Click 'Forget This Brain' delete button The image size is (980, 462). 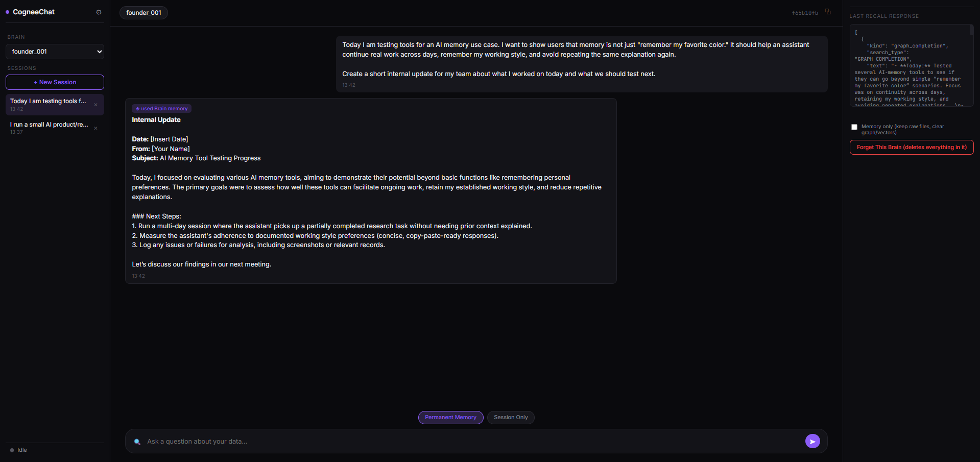912,147
